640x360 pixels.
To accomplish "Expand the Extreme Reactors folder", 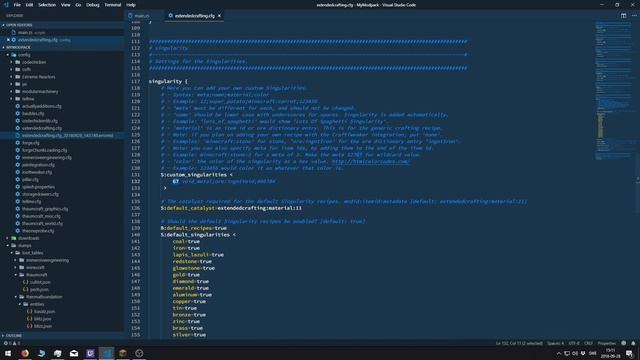I will click(38, 77).
